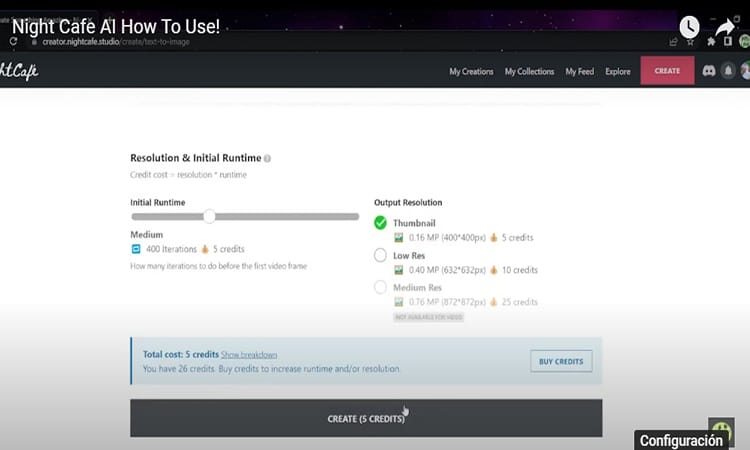Click the browser reload icon
The image size is (750, 450).
tap(13, 41)
